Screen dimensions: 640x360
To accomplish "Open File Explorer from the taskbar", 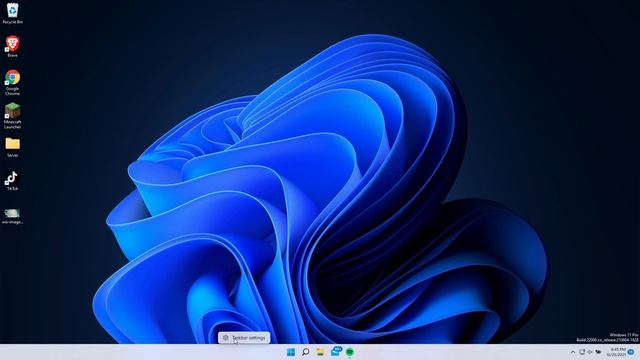I will 320,352.
